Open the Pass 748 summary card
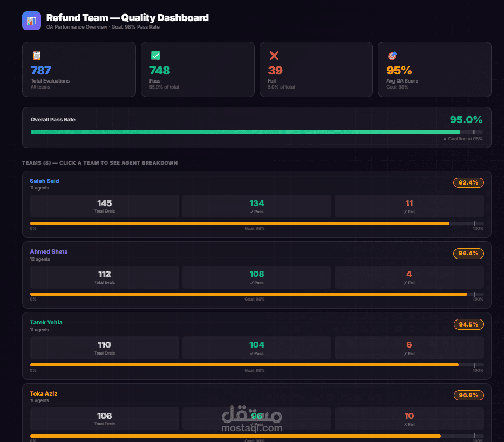The height and width of the screenshot is (442, 504). [197, 70]
